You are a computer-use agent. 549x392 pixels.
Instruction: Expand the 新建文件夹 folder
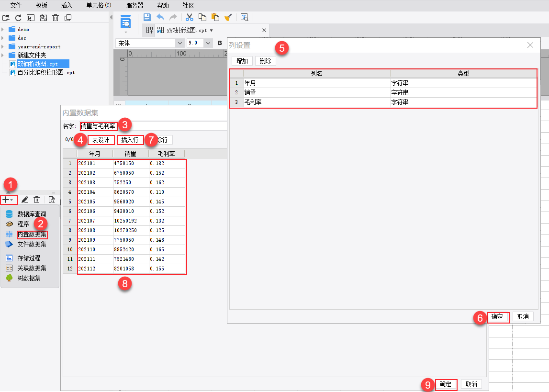[3, 55]
